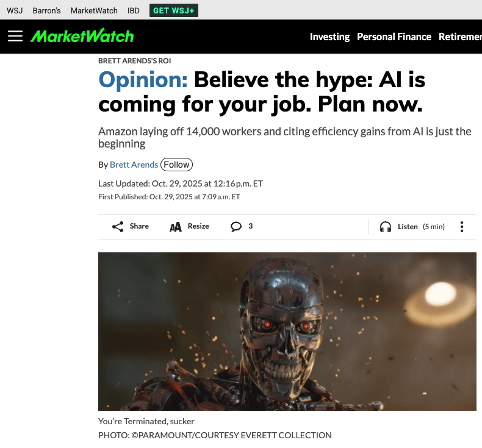Open the hamburger navigation menu
482x448 pixels.
click(15, 36)
